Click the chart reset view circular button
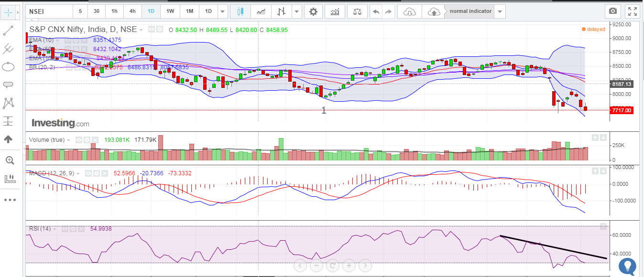 pyautogui.click(x=332, y=265)
